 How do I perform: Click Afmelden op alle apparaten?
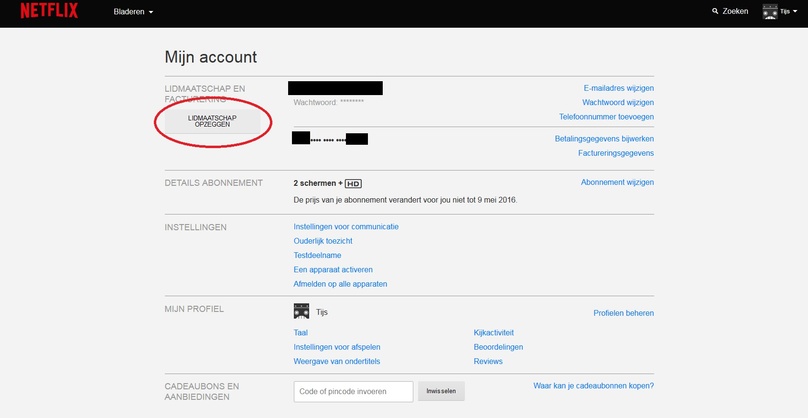(x=340, y=285)
